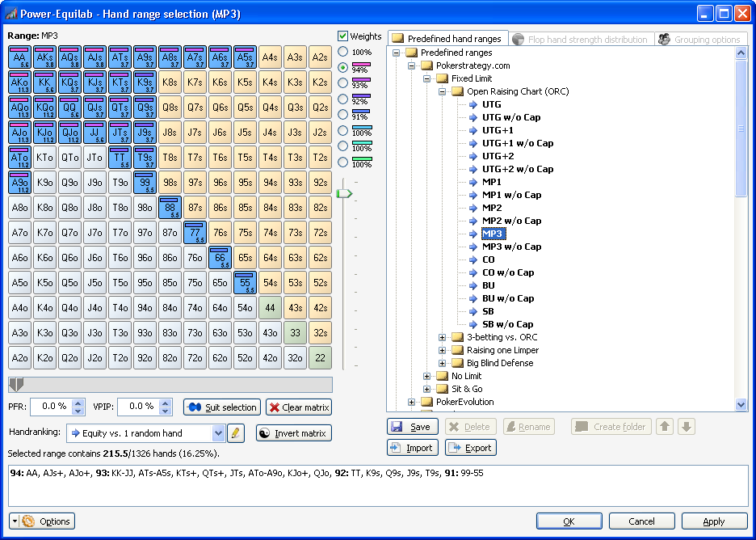Click the blue arrow icon beside UTG
Image resolution: width=756 pixels, height=540 pixels.
pyautogui.click(x=473, y=104)
